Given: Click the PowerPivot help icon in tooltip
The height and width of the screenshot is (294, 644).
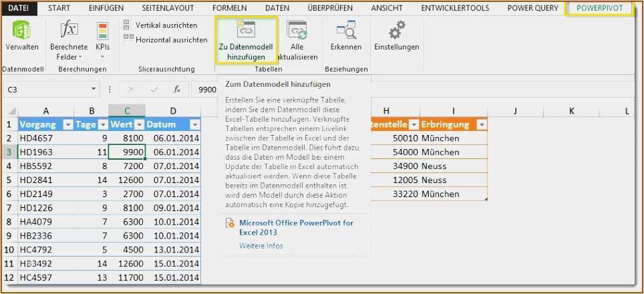Looking at the screenshot, I should click(x=230, y=224).
